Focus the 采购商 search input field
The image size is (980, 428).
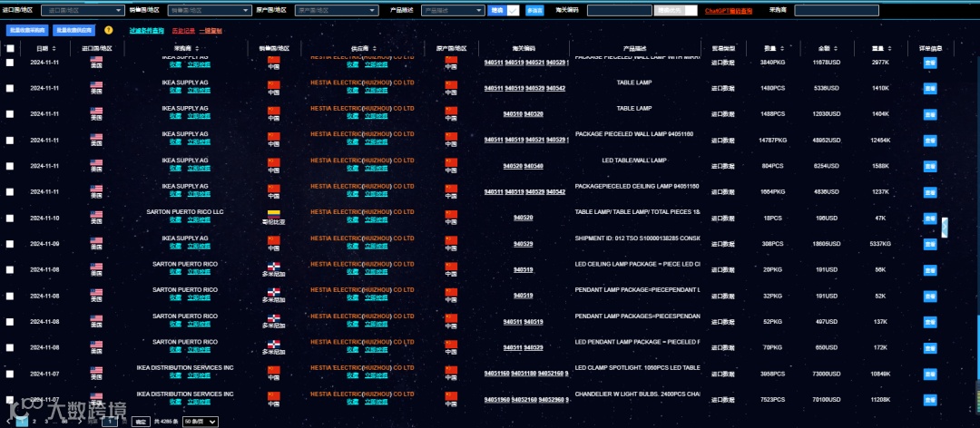[x=837, y=11]
